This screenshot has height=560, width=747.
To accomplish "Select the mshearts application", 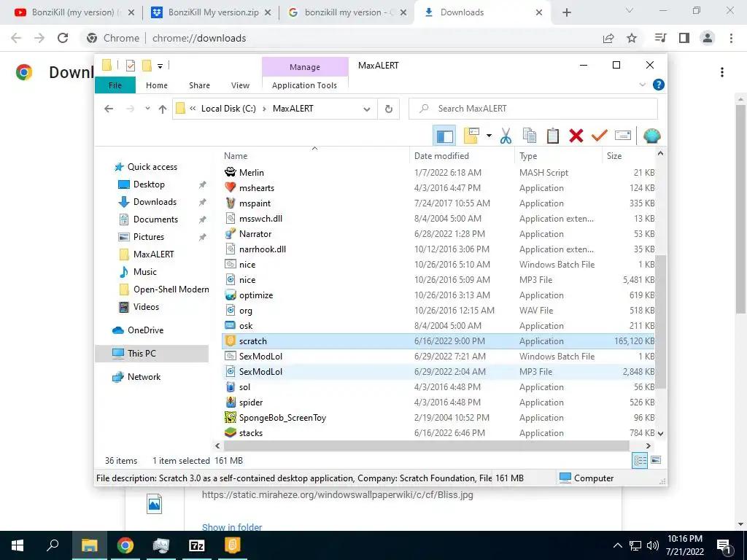I will pos(438,187).
